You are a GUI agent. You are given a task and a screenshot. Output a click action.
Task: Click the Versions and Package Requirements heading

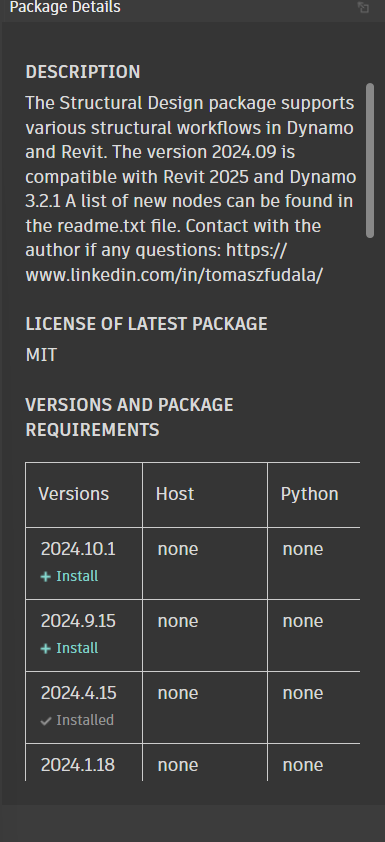[x=129, y=417]
